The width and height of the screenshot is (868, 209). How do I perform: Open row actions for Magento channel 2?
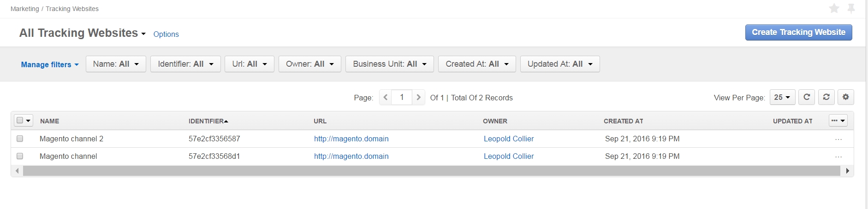(x=838, y=139)
